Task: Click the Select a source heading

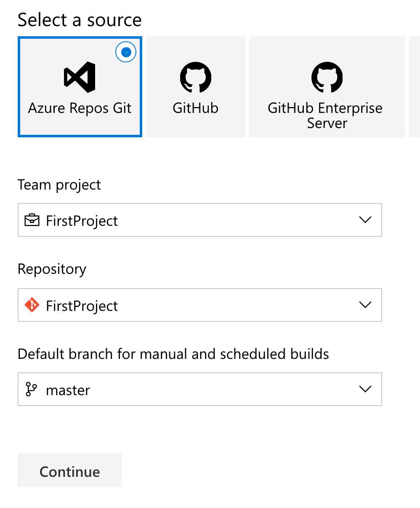Action: click(80, 19)
